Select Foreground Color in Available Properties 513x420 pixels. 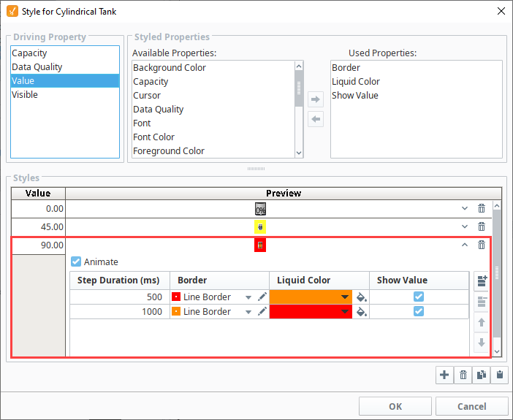(213, 150)
